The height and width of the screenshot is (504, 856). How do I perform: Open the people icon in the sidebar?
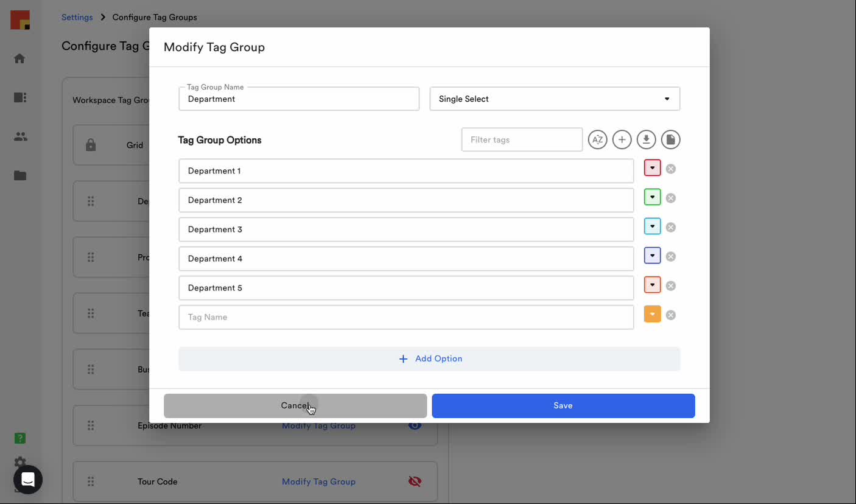coord(20,136)
